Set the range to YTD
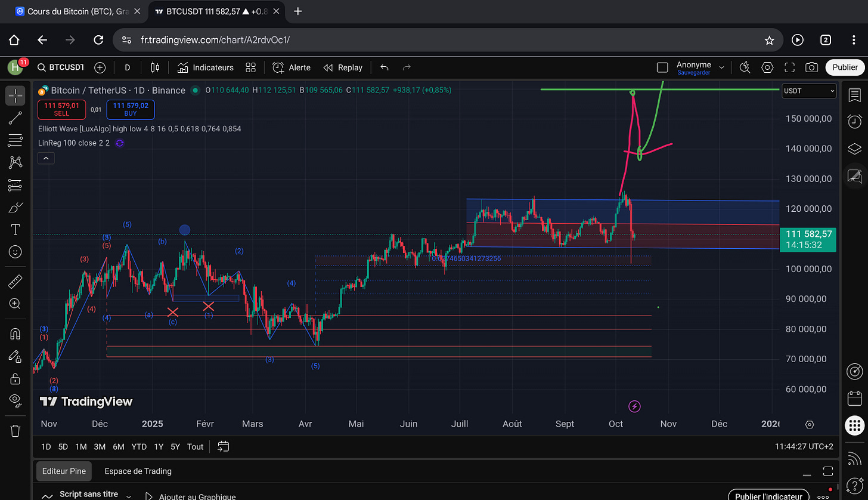This screenshot has height=500, width=868. (x=139, y=446)
